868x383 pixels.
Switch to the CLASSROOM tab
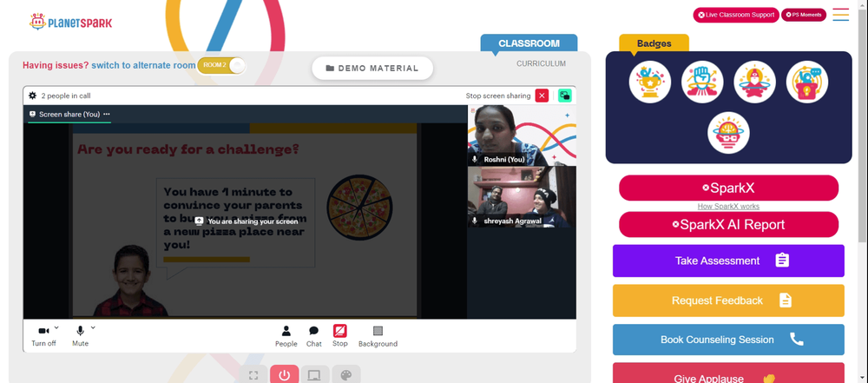click(x=529, y=43)
